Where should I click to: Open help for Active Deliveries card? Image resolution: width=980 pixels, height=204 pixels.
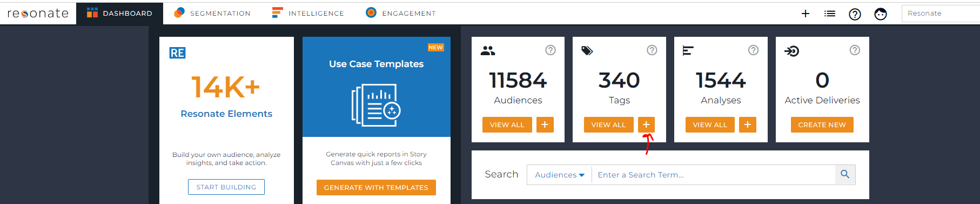pos(855,50)
